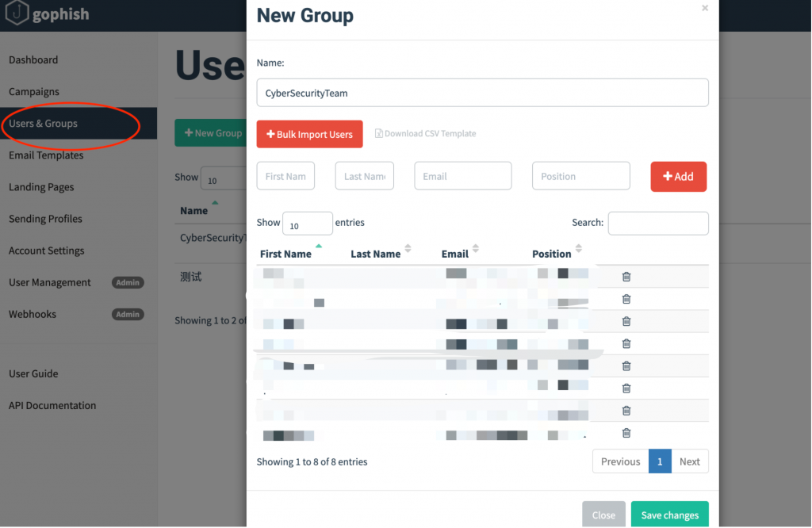Screen dimensions: 812x528
Task: Delete the first user row via trash icon
Action: pyautogui.click(x=626, y=277)
